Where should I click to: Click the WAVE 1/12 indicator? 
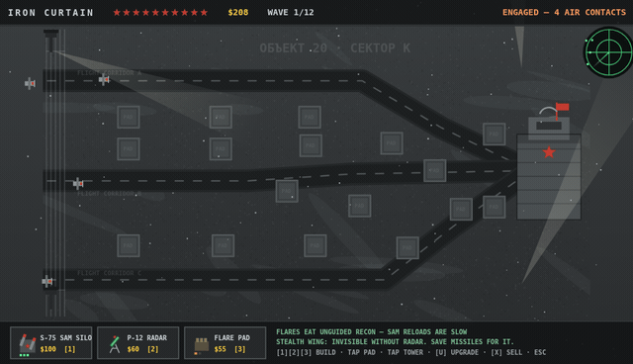[x=291, y=13]
